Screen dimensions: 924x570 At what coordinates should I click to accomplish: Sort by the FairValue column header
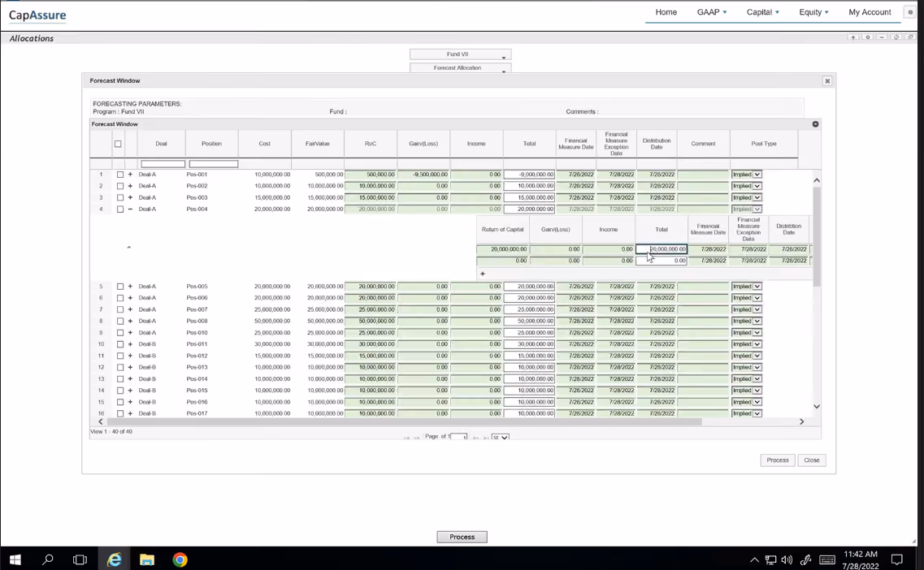coord(318,144)
